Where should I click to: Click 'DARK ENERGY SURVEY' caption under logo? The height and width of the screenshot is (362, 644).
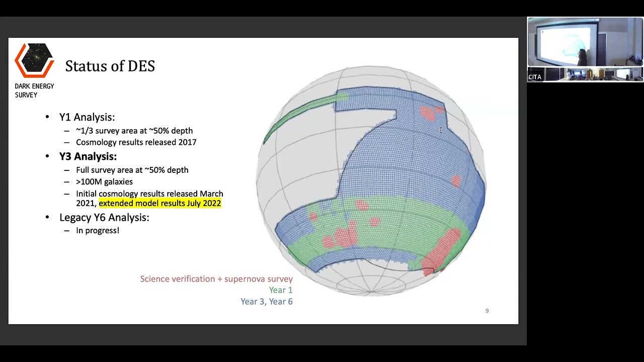tap(34, 90)
